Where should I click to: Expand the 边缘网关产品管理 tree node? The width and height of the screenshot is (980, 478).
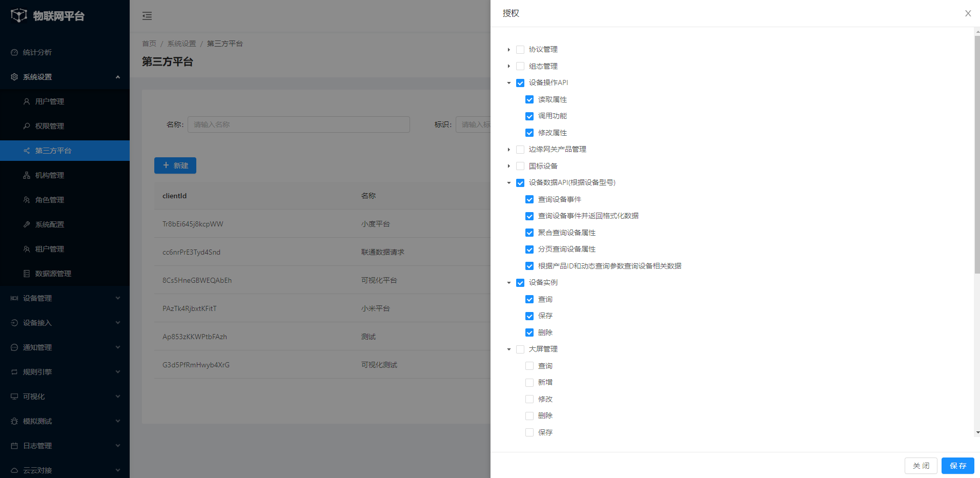tap(508, 150)
